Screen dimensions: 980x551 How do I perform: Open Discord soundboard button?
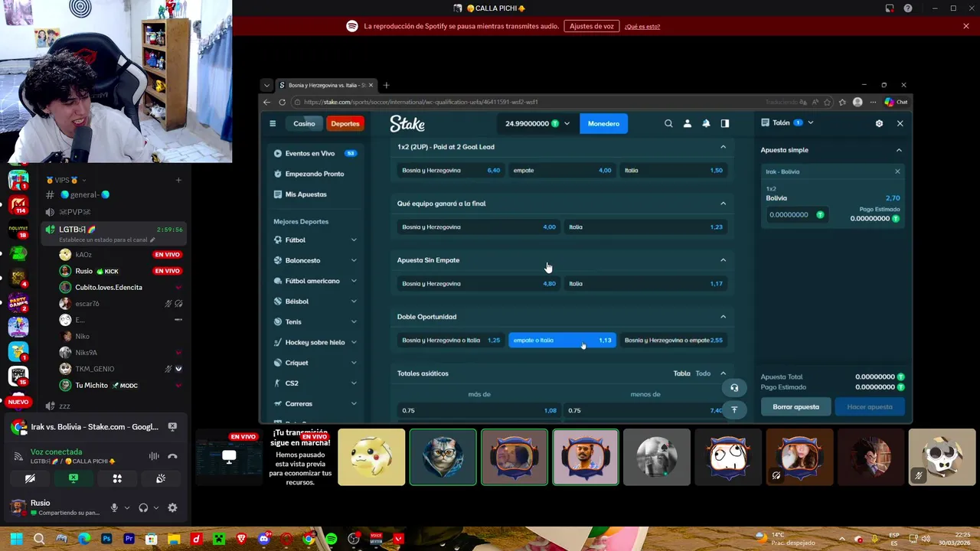coord(161,478)
